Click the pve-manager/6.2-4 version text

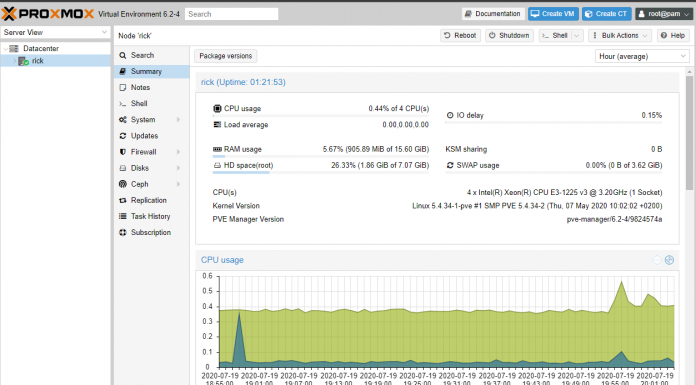click(x=614, y=219)
